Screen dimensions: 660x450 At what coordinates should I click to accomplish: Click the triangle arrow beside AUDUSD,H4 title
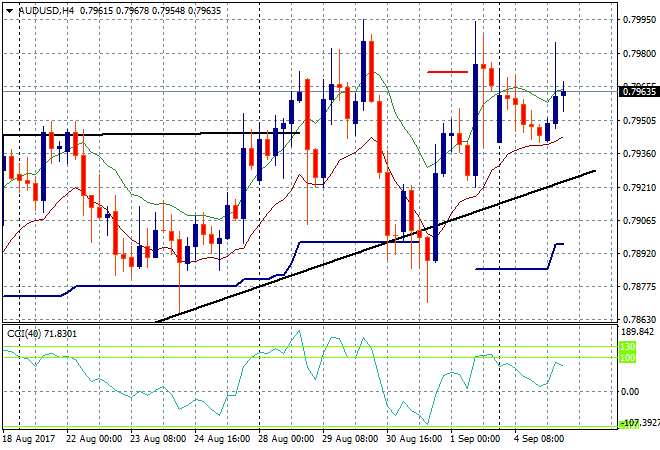(10, 11)
